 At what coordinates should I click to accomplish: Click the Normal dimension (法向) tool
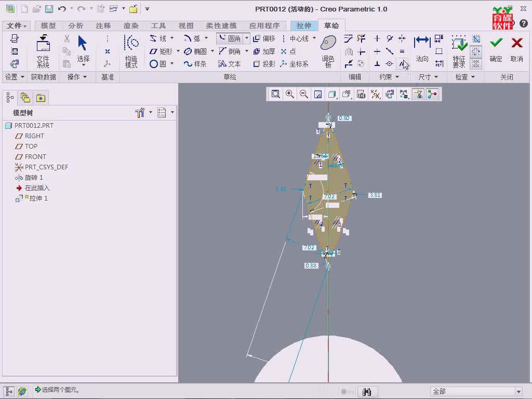(x=422, y=48)
